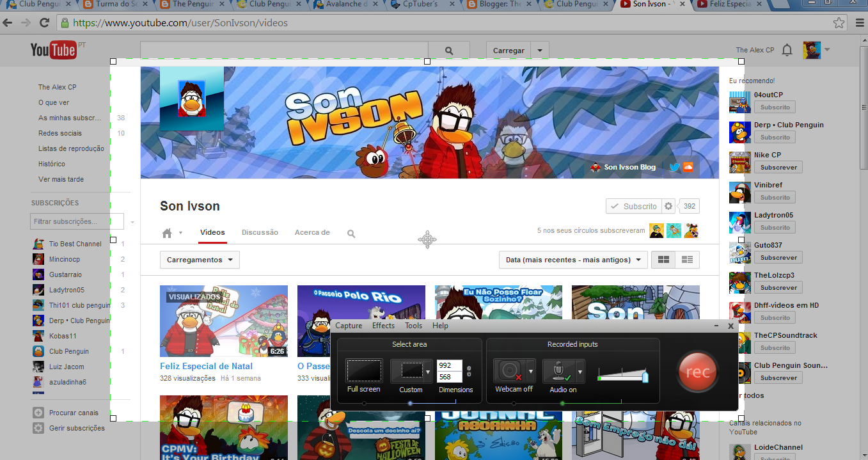Click the YouTube search input box

284,50
